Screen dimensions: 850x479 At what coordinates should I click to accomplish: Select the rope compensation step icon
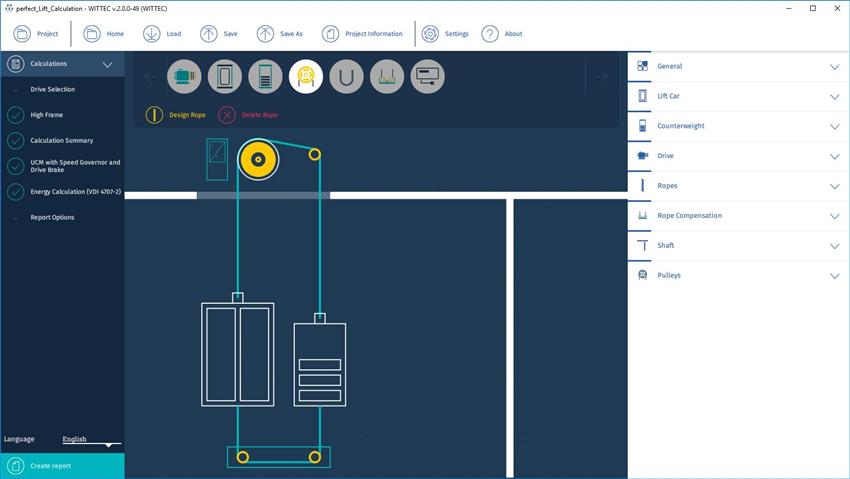tap(387, 76)
